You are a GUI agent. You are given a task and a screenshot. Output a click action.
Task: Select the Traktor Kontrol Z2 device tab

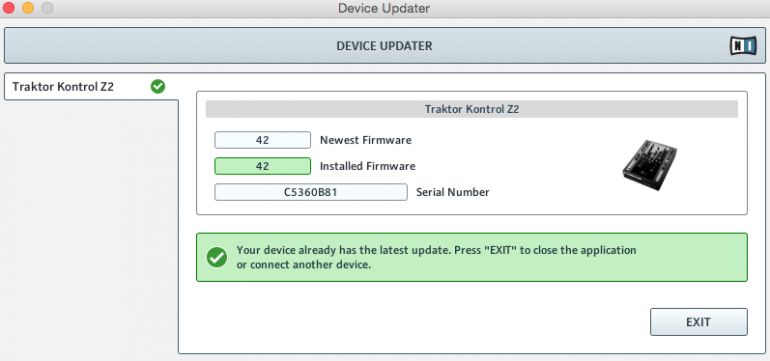coord(91,87)
